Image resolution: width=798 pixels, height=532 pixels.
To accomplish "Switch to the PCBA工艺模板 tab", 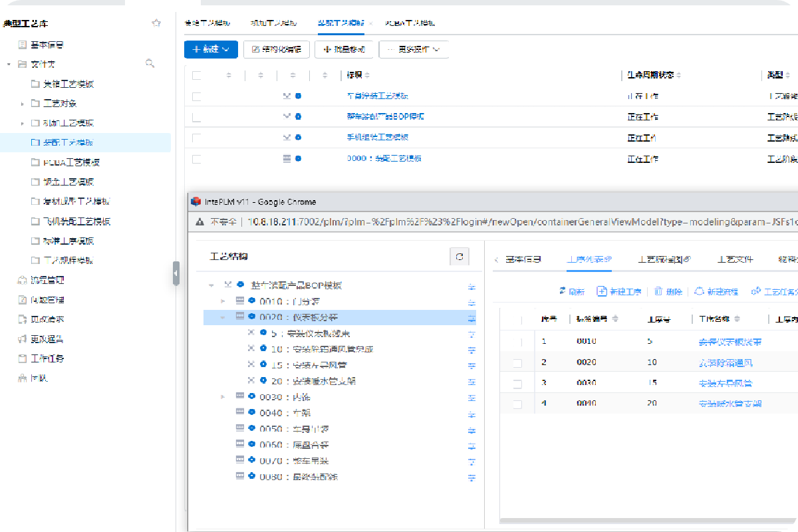I will pos(410,23).
